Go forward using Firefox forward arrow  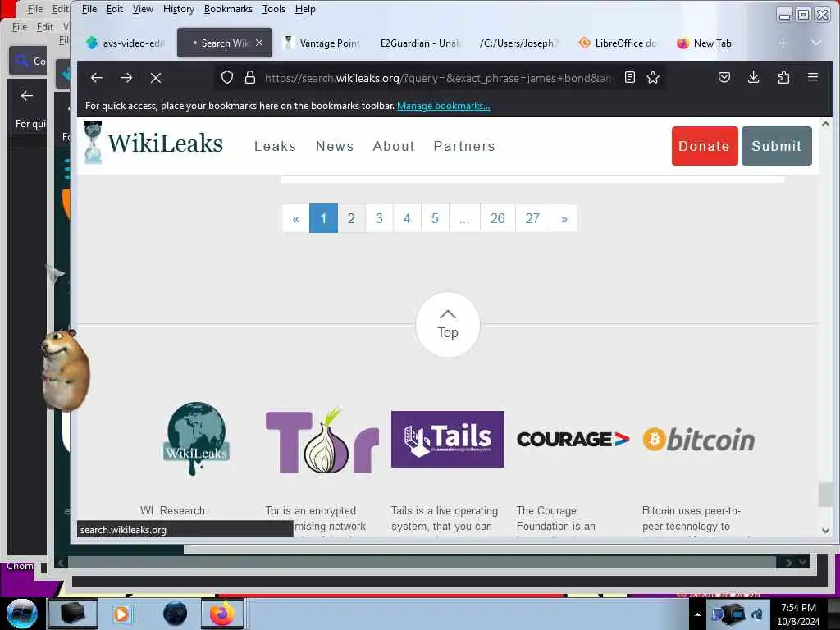[126, 78]
